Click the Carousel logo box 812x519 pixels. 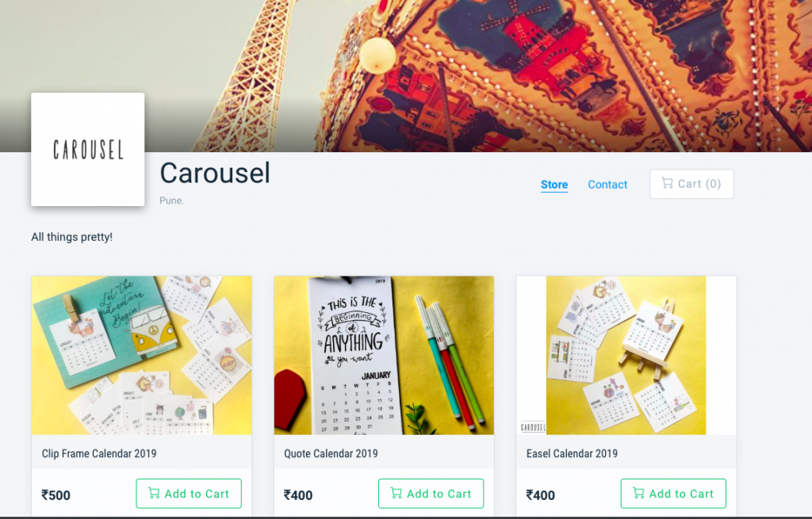coord(87,150)
